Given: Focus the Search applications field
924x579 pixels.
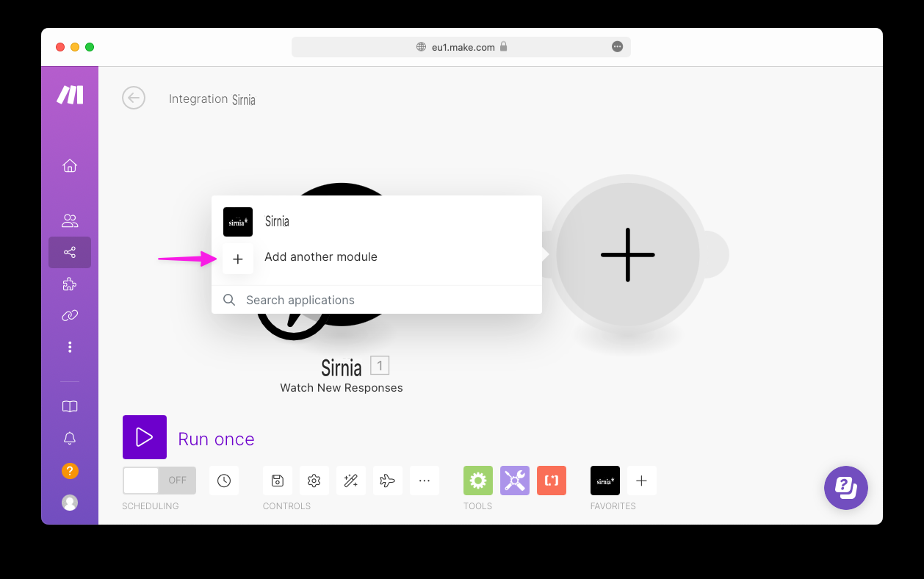Looking at the screenshot, I should tap(376, 300).
